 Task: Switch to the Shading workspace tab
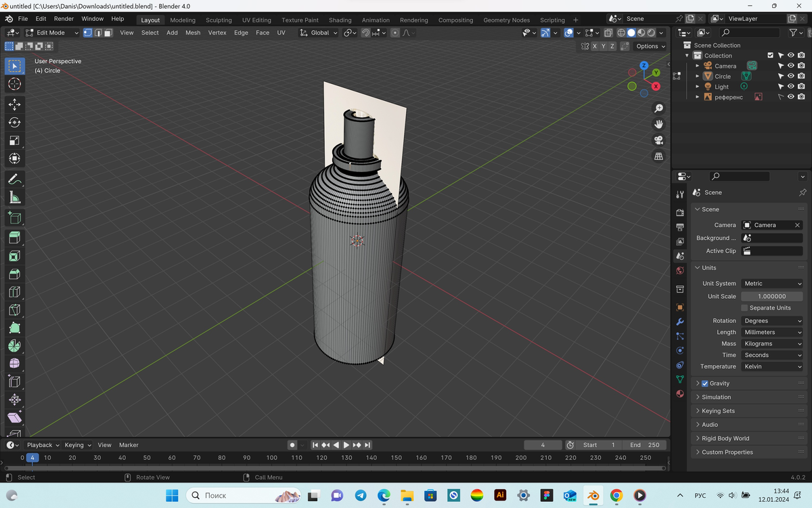point(340,20)
